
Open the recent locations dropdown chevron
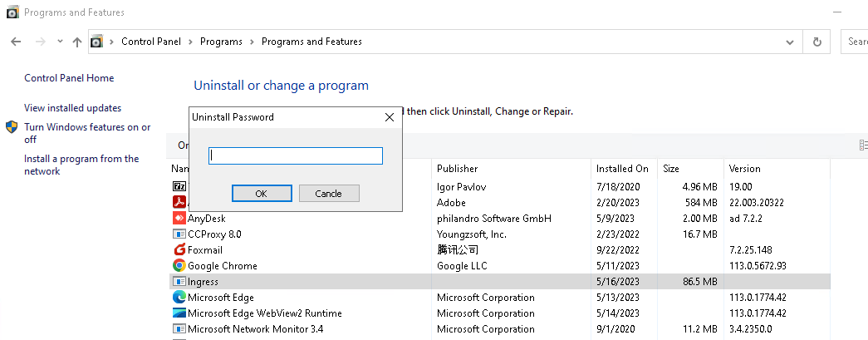pyautogui.click(x=60, y=42)
